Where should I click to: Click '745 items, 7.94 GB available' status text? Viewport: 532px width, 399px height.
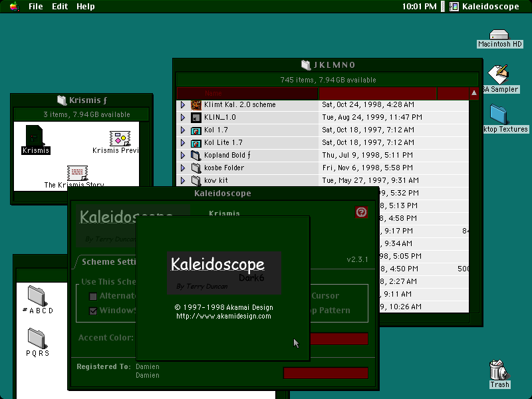(x=328, y=80)
